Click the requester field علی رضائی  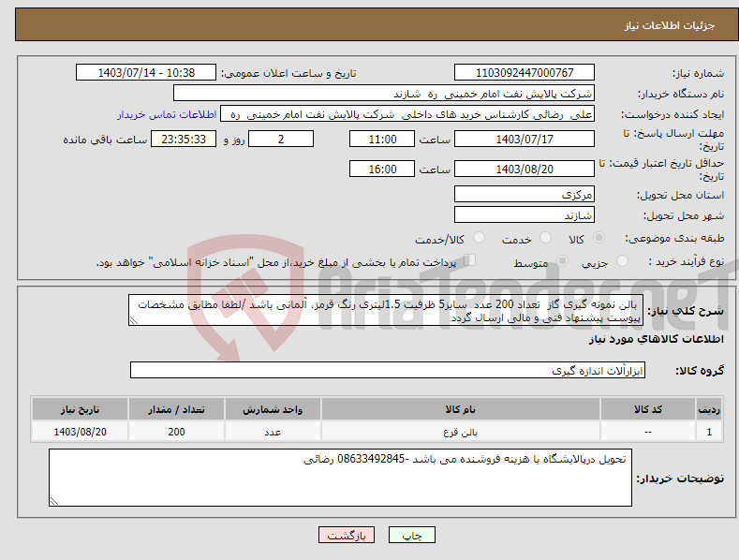407,114
